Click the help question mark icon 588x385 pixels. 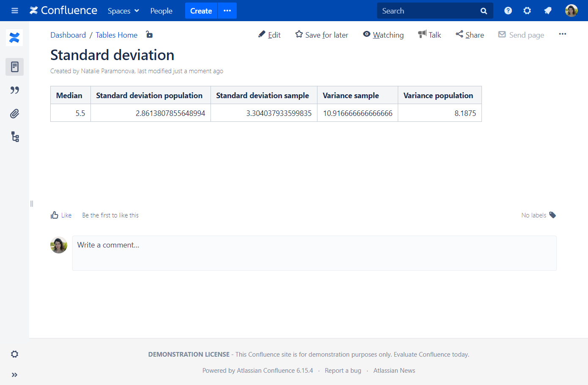508,11
